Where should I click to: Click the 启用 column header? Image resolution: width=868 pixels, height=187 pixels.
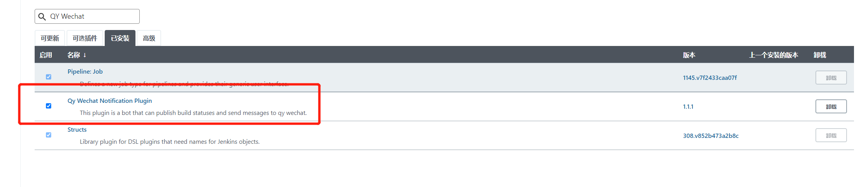tap(46, 55)
